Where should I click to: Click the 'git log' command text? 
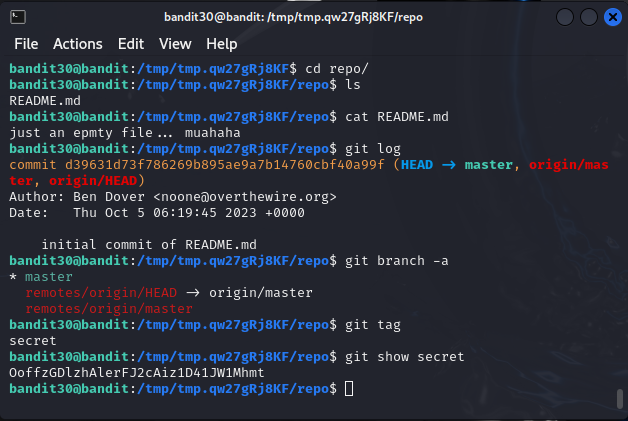[x=373, y=149]
